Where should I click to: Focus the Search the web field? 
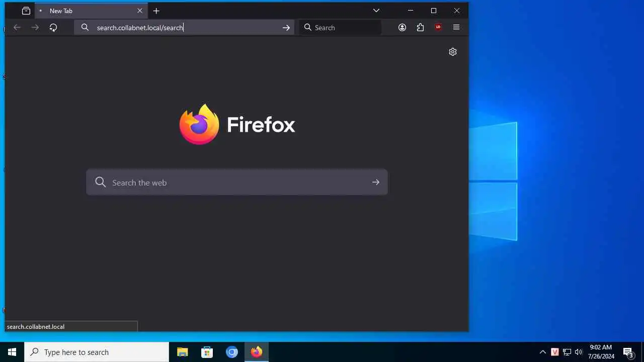pyautogui.click(x=237, y=183)
